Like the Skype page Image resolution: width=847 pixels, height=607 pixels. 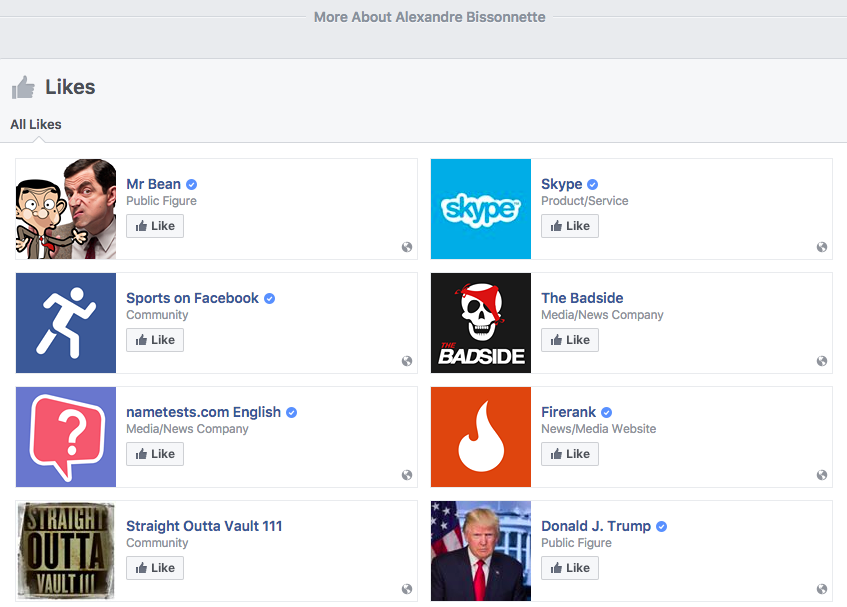[x=570, y=226]
